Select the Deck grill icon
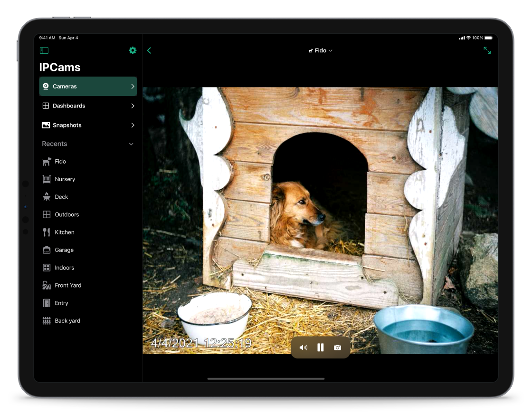Screen dimensions: 532x416 (x=47, y=197)
